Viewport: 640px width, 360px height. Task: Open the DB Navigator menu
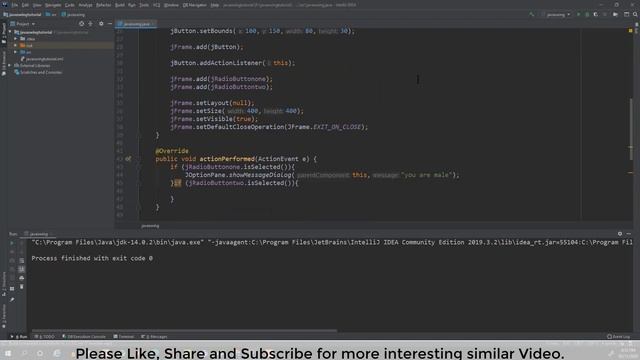point(194,5)
